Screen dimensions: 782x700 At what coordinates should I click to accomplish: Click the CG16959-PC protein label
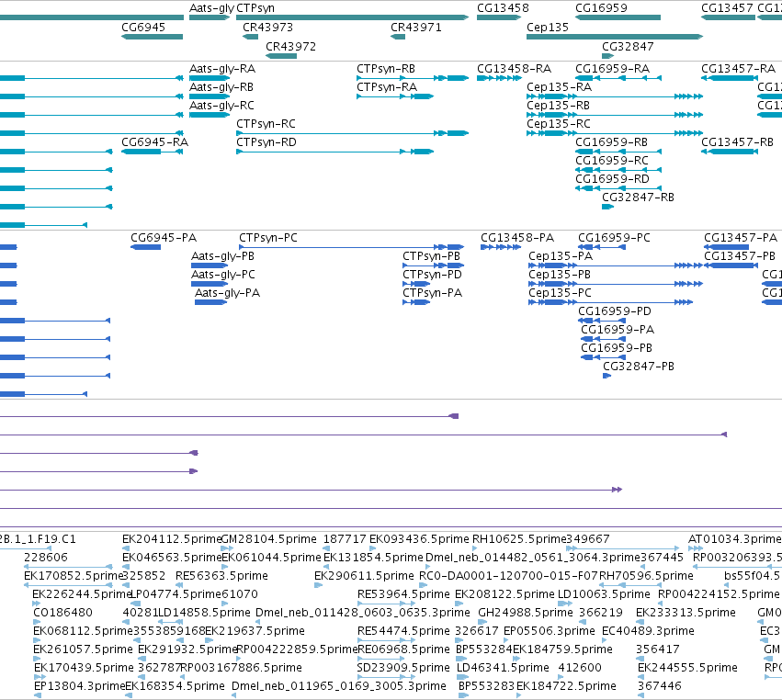614,238
